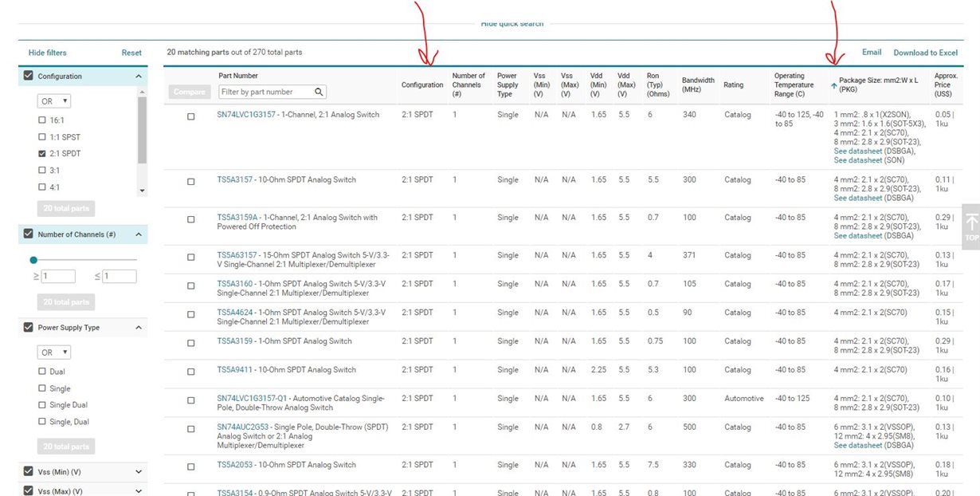Select the SN74LVC1G3157 row compare checkbox

tap(190, 116)
